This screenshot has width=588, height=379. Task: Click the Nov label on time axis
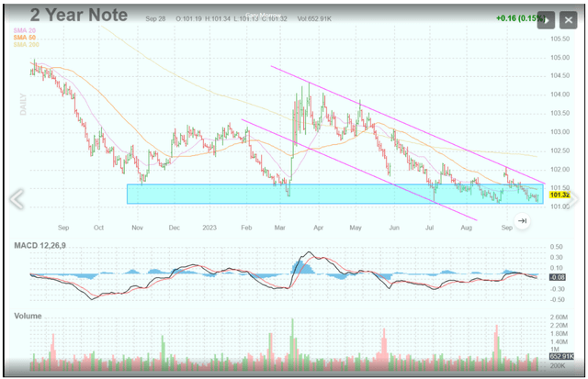(137, 228)
